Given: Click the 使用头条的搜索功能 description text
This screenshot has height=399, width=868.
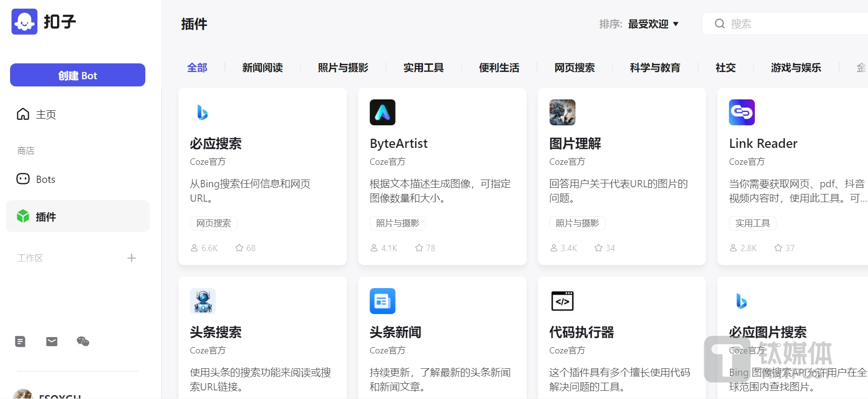Looking at the screenshot, I should pos(260,379).
